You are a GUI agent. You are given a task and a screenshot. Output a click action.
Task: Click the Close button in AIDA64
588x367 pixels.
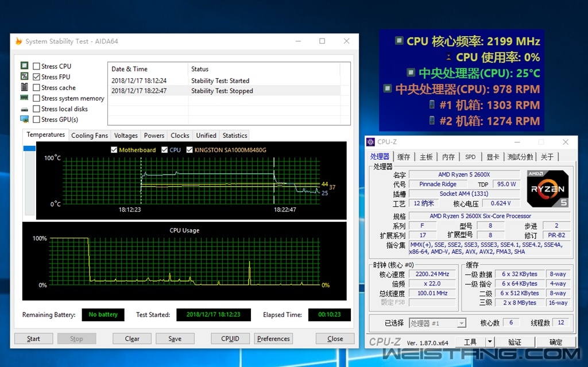click(335, 338)
